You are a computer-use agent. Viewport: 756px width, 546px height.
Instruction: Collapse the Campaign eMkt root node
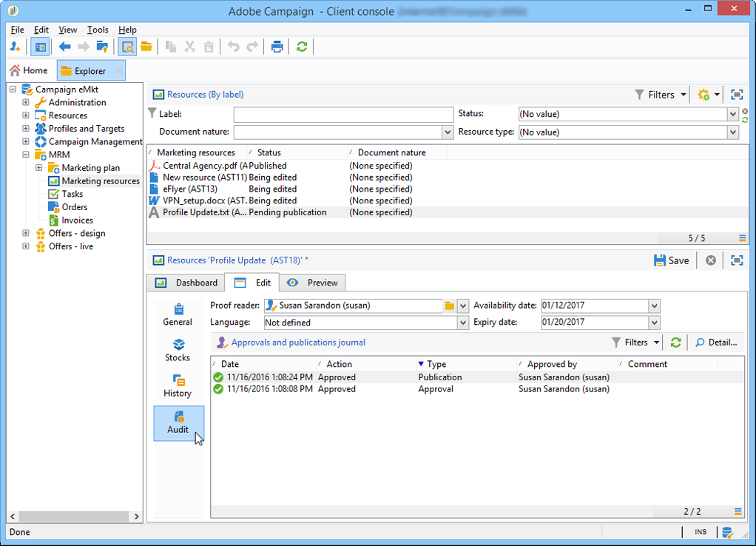coord(13,90)
